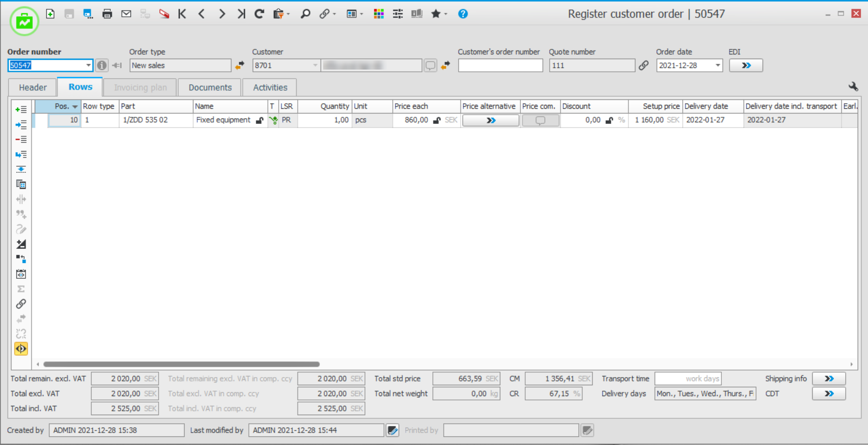868x445 pixels.
Task: Click the envelope Email icon
Action: [x=126, y=14]
